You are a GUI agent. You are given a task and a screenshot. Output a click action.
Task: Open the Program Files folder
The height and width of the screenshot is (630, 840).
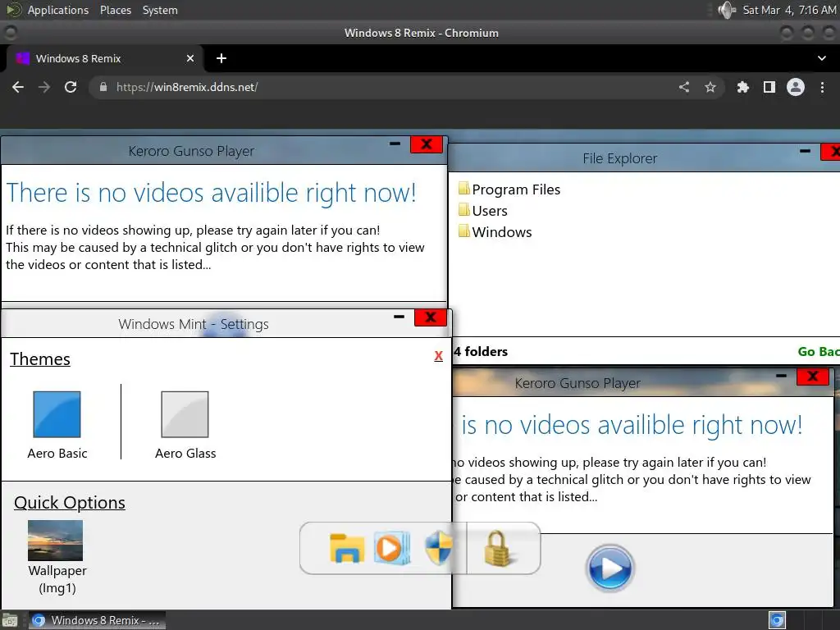pyautogui.click(x=509, y=189)
